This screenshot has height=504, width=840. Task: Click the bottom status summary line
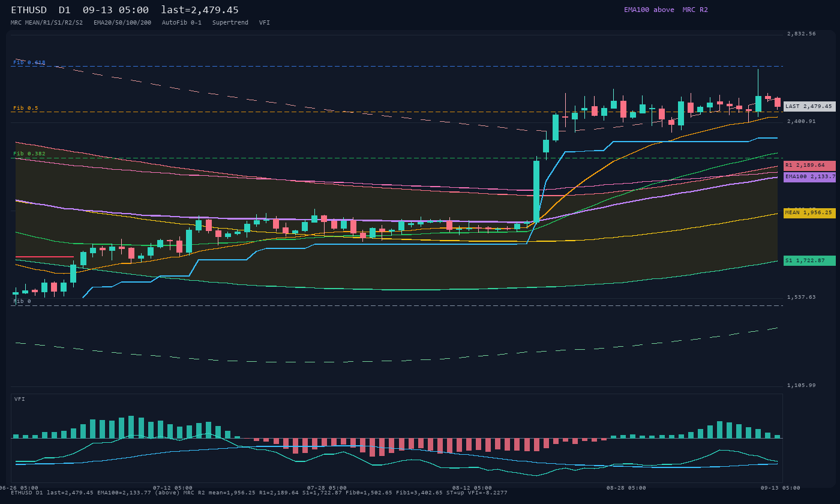259,493
